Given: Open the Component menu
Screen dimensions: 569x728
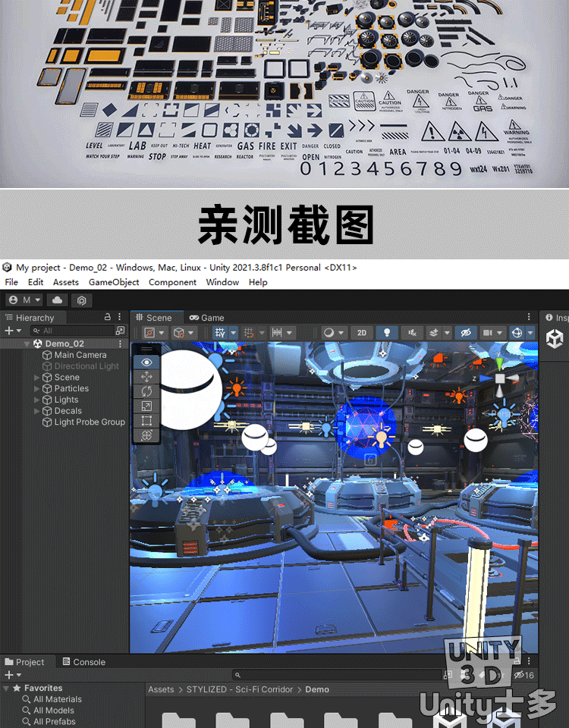Looking at the screenshot, I should point(172,282).
